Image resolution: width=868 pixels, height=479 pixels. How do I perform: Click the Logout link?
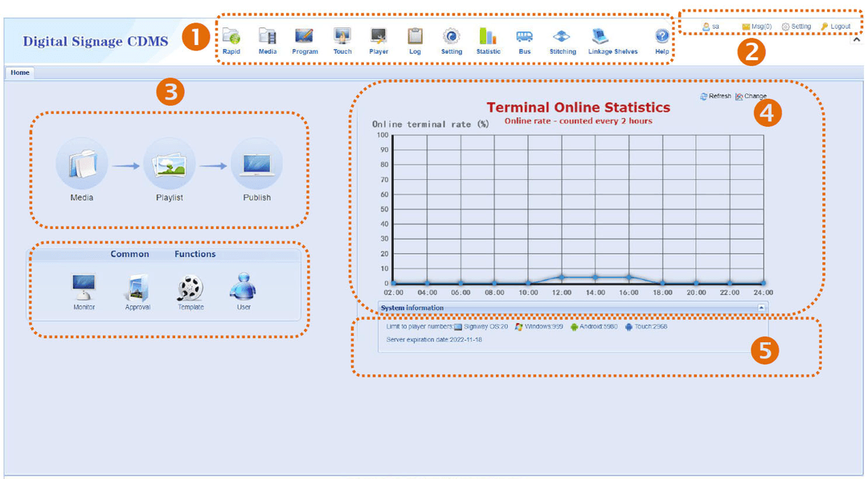point(835,27)
